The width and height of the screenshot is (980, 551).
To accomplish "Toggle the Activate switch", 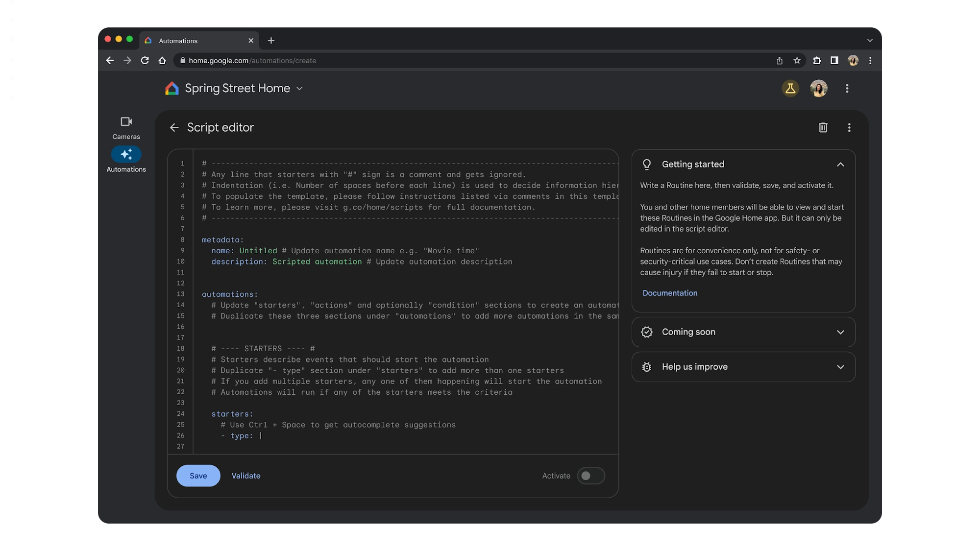I will (x=591, y=476).
